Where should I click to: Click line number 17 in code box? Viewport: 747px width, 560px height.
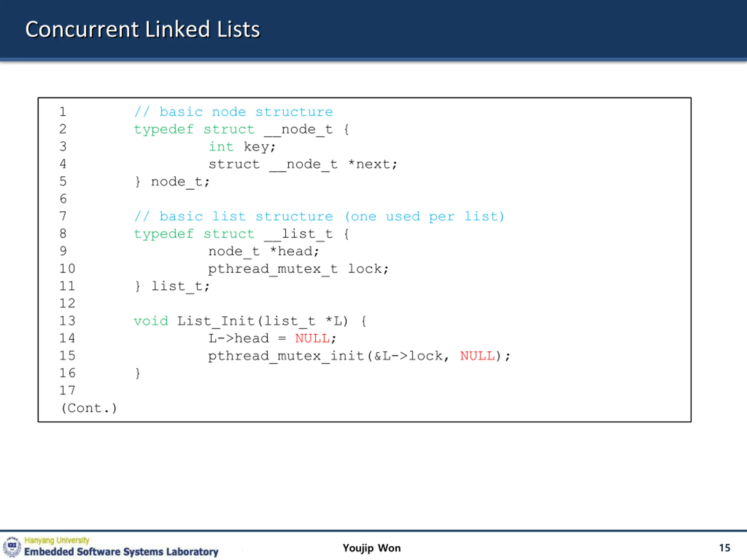click(67, 391)
